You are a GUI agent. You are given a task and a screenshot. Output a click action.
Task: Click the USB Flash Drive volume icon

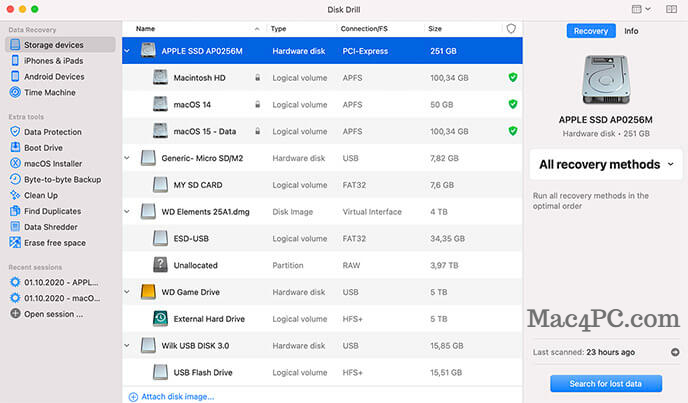(x=160, y=372)
